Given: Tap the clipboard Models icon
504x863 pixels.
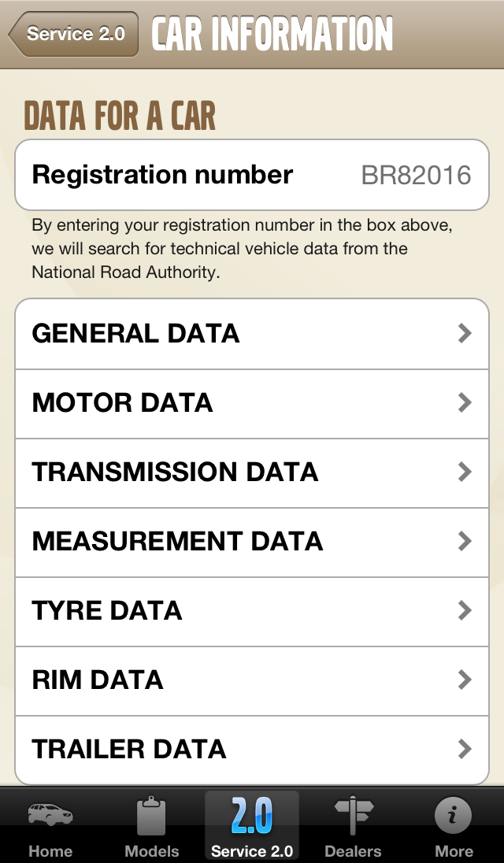Looking at the screenshot, I should pyautogui.click(x=151, y=816).
